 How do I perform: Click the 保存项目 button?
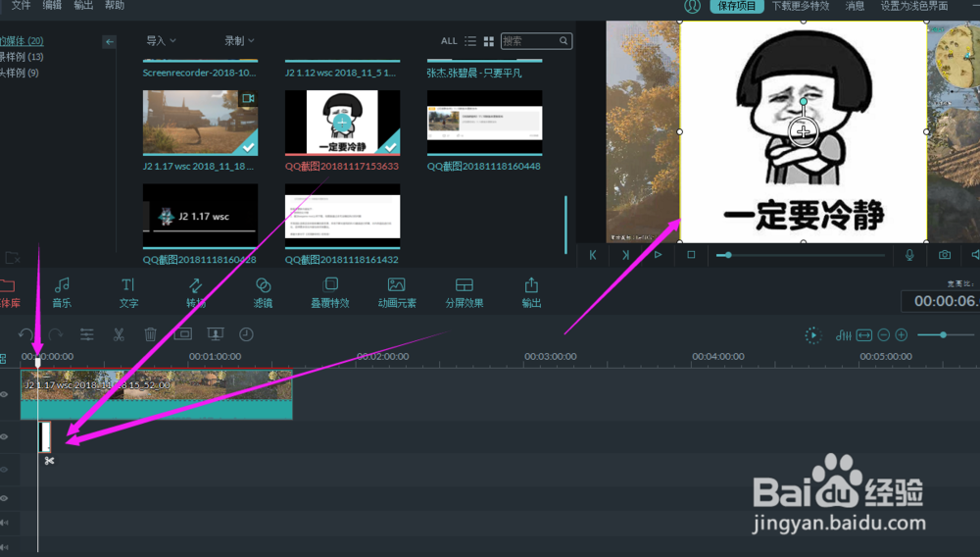click(737, 6)
